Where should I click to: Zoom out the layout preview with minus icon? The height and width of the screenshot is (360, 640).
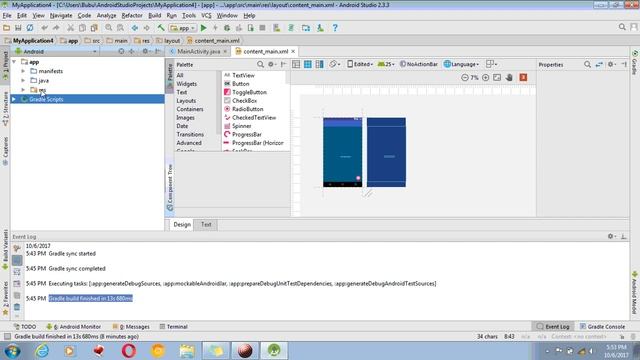tap(464, 78)
